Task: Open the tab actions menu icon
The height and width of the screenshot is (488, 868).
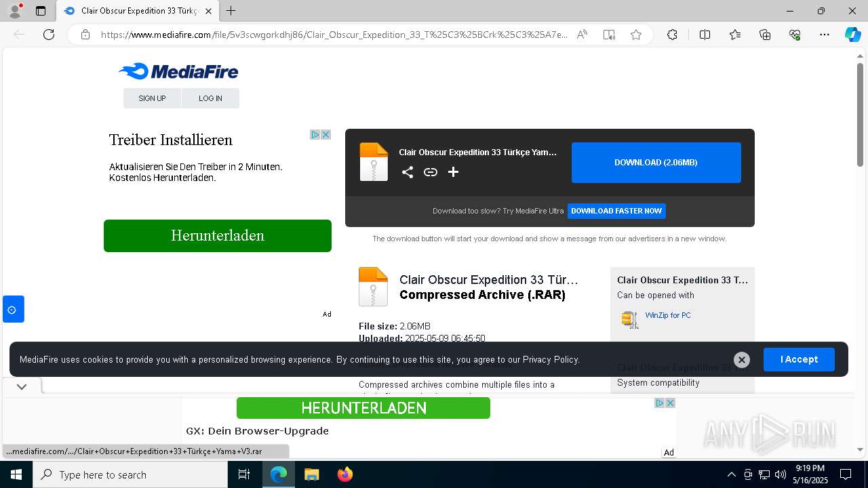Action: [41, 11]
